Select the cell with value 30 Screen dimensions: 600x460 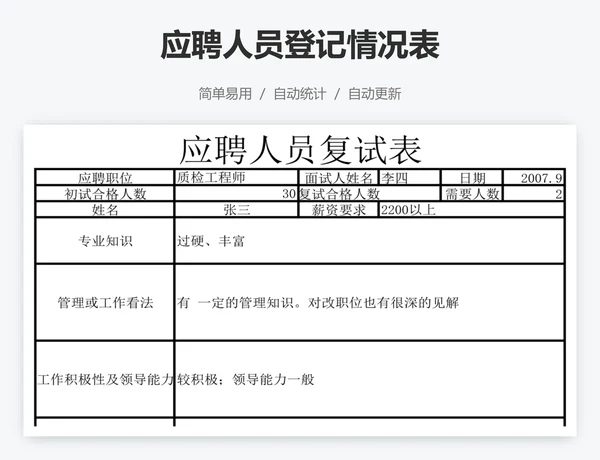click(236, 194)
